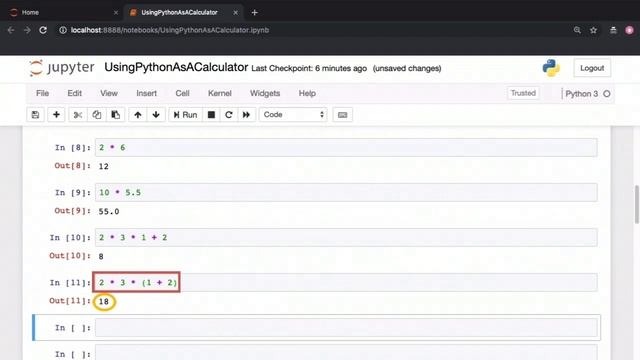Click the kernel idle circle indicator

point(607,93)
